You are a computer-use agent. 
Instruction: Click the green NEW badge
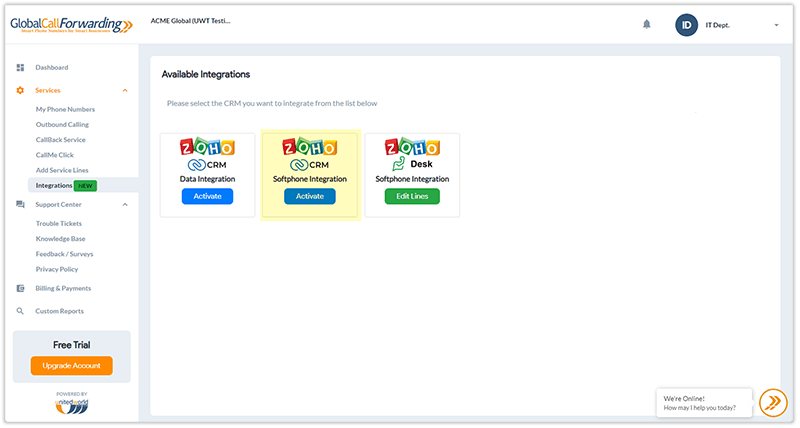pos(85,186)
